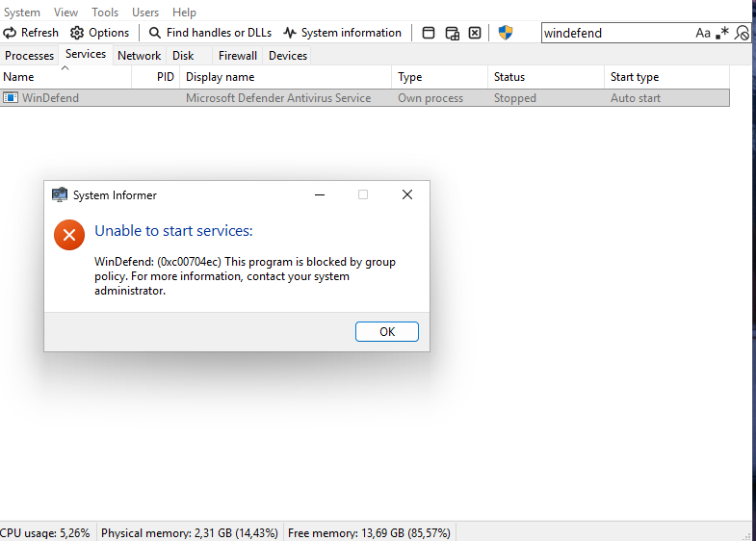Switch to the Processes tab
This screenshot has width=756, height=541.
coord(30,56)
